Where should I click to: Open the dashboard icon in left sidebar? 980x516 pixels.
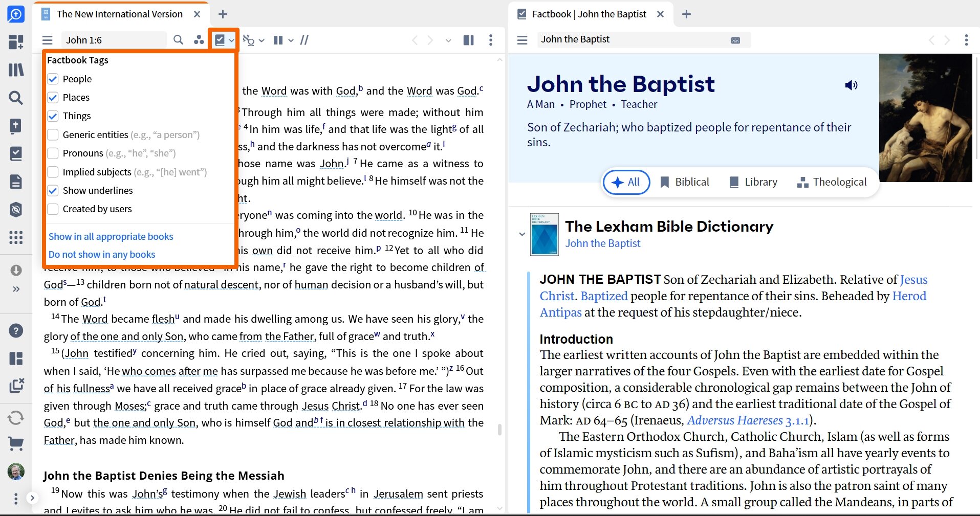(16, 42)
